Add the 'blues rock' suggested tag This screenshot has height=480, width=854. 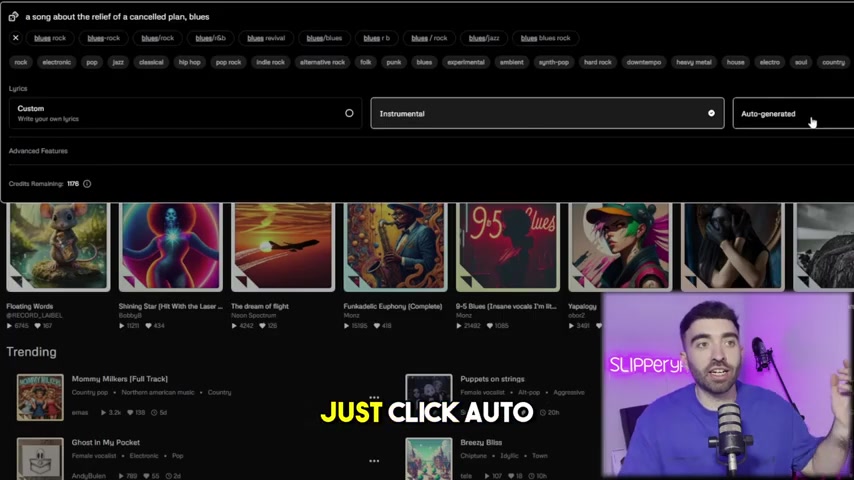point(50,38)
